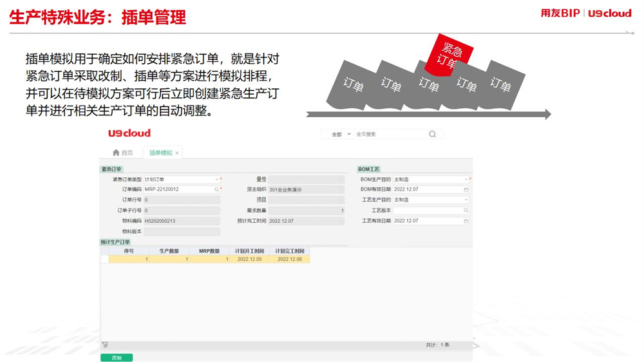Click the 物料编码 field H0202000213
The height and width of the screenshot is (362, 644).
[182, 221]
